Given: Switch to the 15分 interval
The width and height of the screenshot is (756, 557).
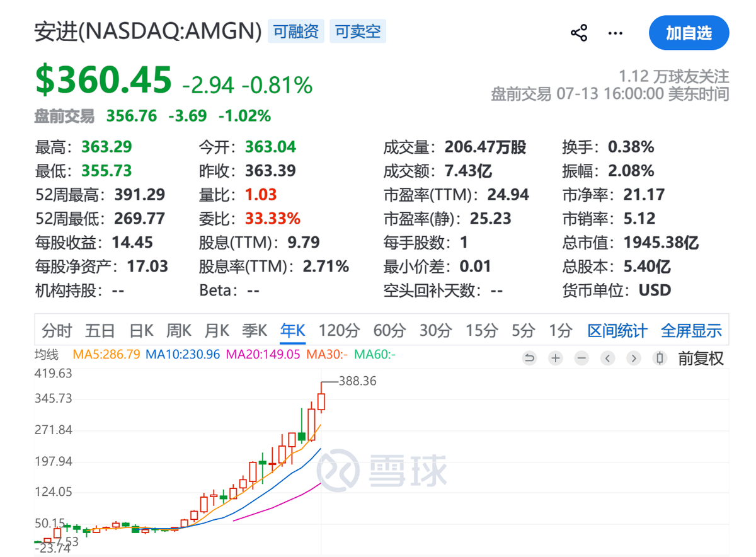Looking at the screenshot, I should click(x=482, y=330).
